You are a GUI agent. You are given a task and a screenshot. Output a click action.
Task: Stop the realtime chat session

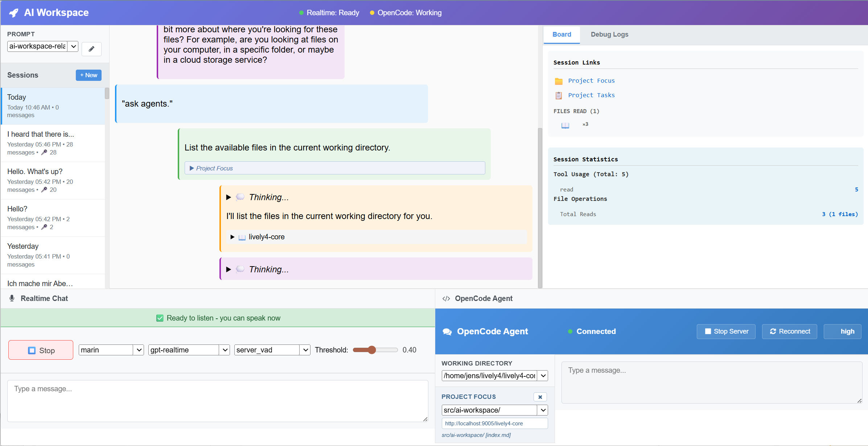(41, 350)
